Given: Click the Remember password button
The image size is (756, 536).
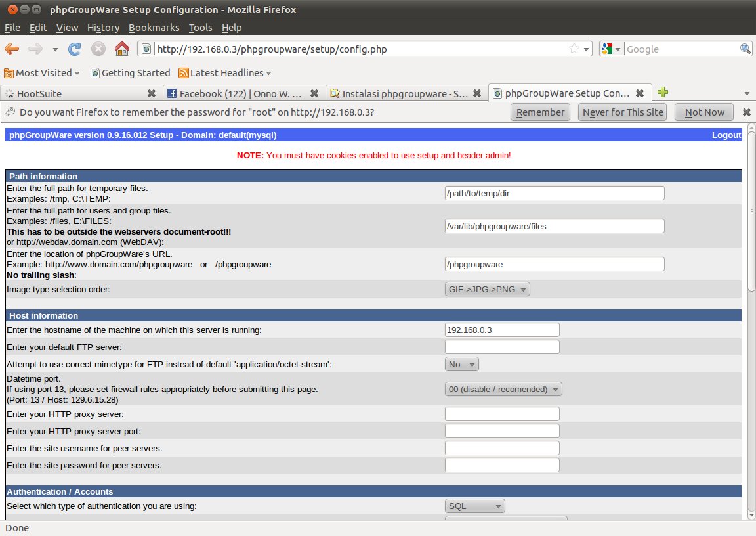Looking at the screenshot, I should tap(540, 112).
